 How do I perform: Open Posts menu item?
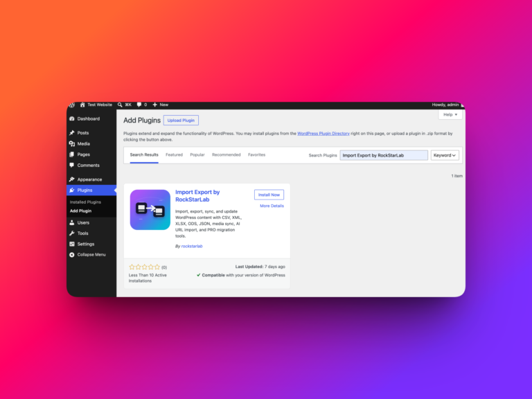[x=83, y=133]
